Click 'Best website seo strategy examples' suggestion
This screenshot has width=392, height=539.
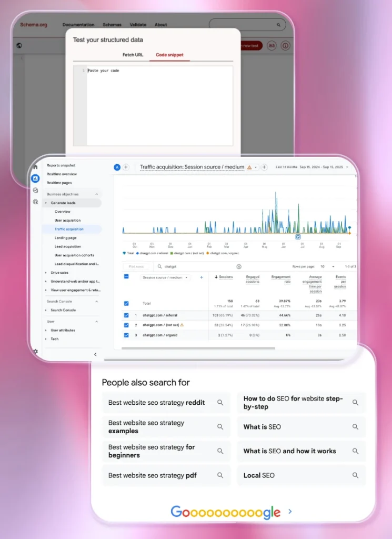click(166, 426)
